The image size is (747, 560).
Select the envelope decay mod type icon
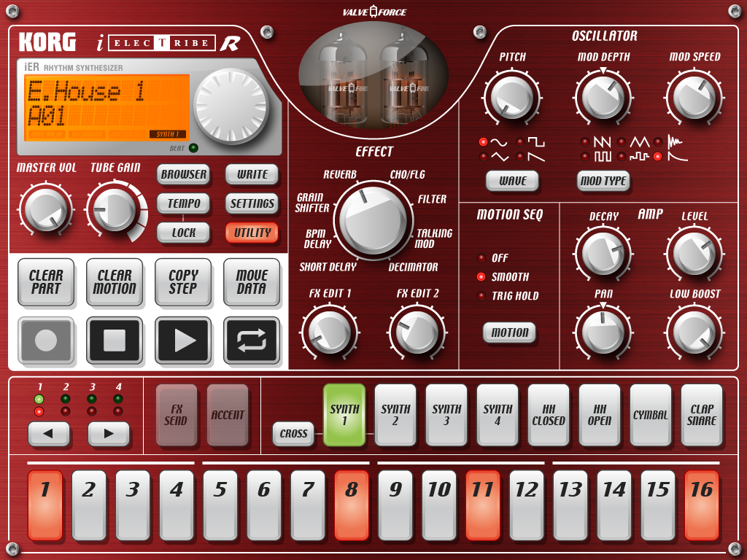[x=677, y=156]
